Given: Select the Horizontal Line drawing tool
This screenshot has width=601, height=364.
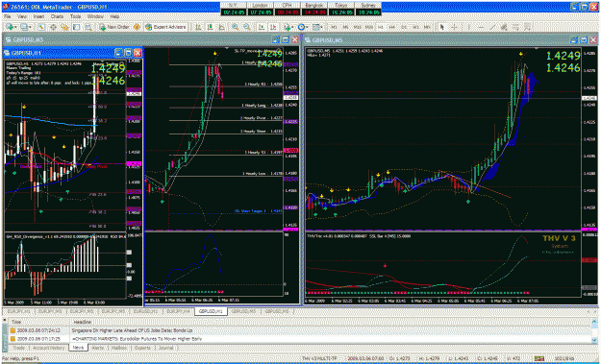Looking at the screenshot, I should (x=481, y=27).
